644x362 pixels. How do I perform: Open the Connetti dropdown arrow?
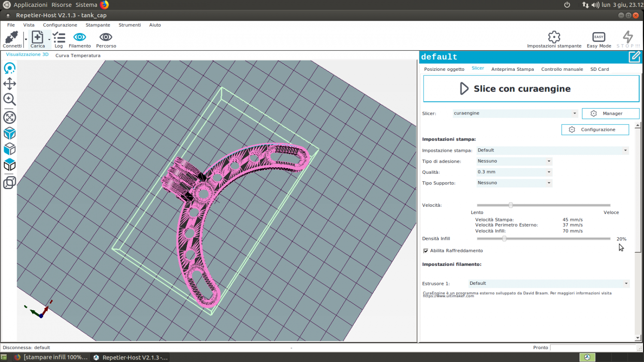[26, 39]
